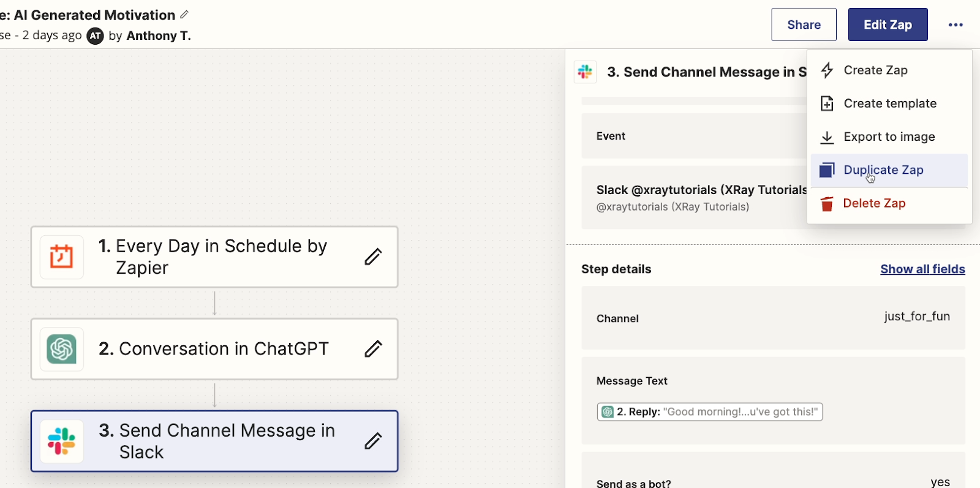Click the 2. Reply message text pill
The width and height of the screenshot is (980, 488).
(x=710, y=412)
